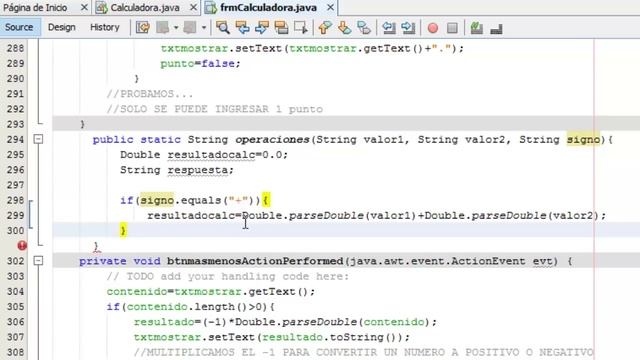640x360 pixels.
Task: Open the History view
Action: pyautogui.click(x=104, y=27)
